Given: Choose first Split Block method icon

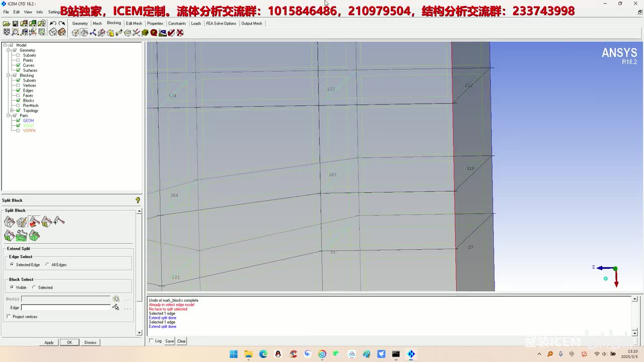Looking at the screenshot, I should (10, 221).
